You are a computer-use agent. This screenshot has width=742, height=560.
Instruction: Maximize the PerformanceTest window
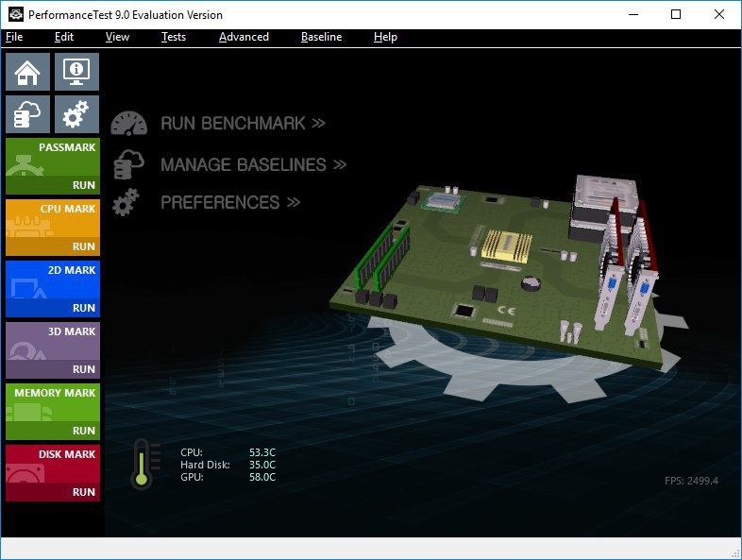click(x=676, y=14)
